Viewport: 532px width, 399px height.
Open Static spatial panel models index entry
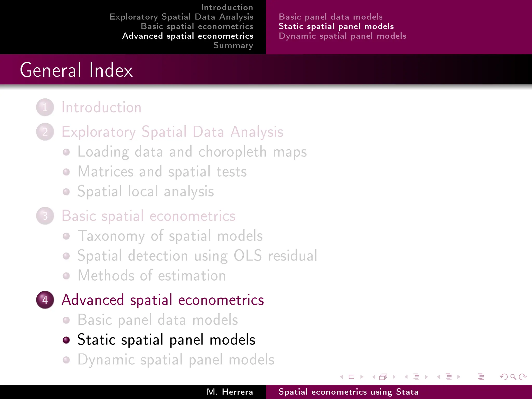[167, 340]
